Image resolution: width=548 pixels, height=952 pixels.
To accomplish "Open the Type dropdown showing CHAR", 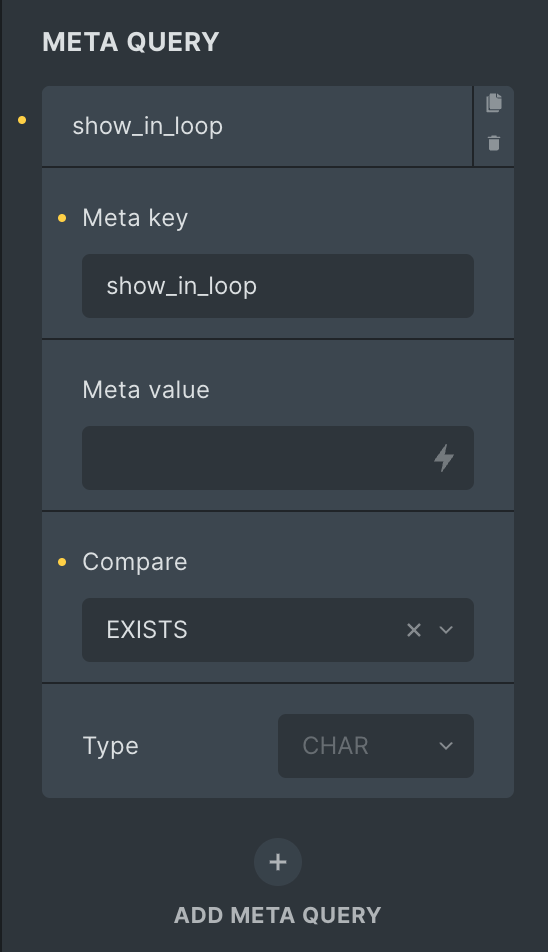I will (376, 746).
